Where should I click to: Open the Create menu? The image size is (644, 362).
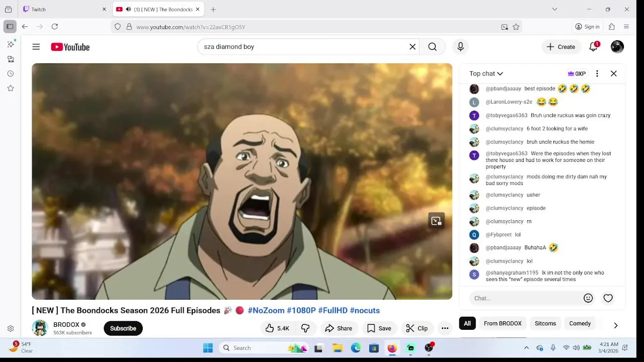pyautogui.click(x=561, y=47)
